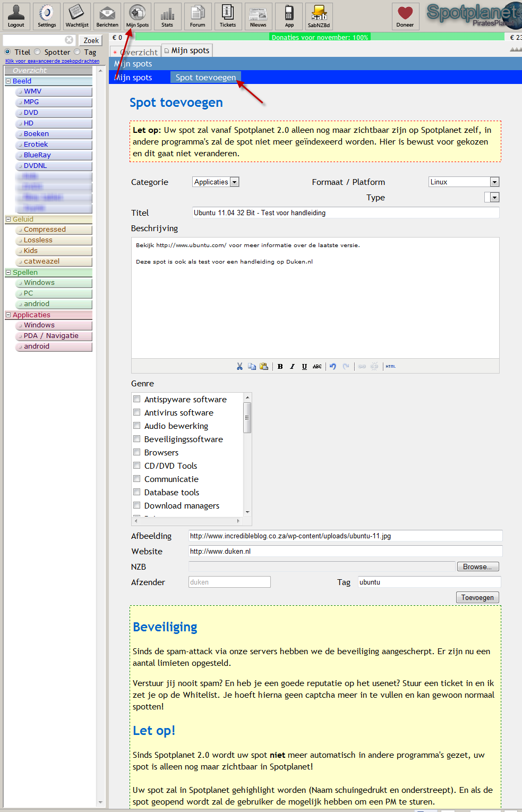This screenshot has width=522, height=812.
Task: Click the Paste icon in editor toolbar
Action: (264, 366)
